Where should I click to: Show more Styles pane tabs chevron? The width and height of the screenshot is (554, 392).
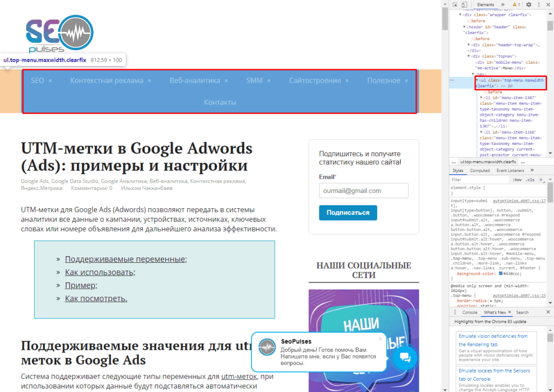(x=532, y=170)
